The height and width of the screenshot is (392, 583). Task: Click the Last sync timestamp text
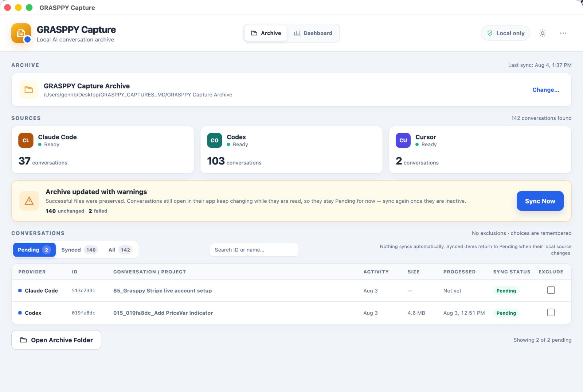tap(540, 65)
